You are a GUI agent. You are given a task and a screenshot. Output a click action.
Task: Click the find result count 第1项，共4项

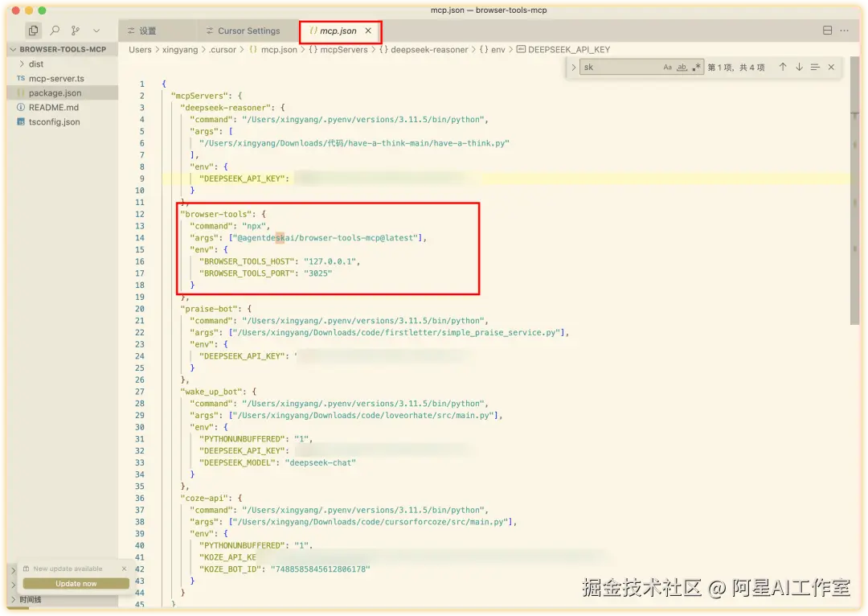pos(736,68)
